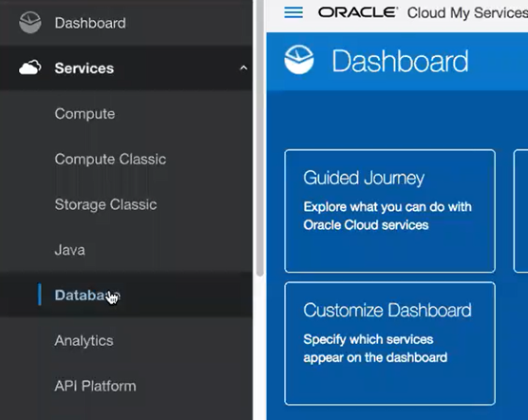
Task: Click the sidebar vertical scrollbar
Action: tap(259, 138)
